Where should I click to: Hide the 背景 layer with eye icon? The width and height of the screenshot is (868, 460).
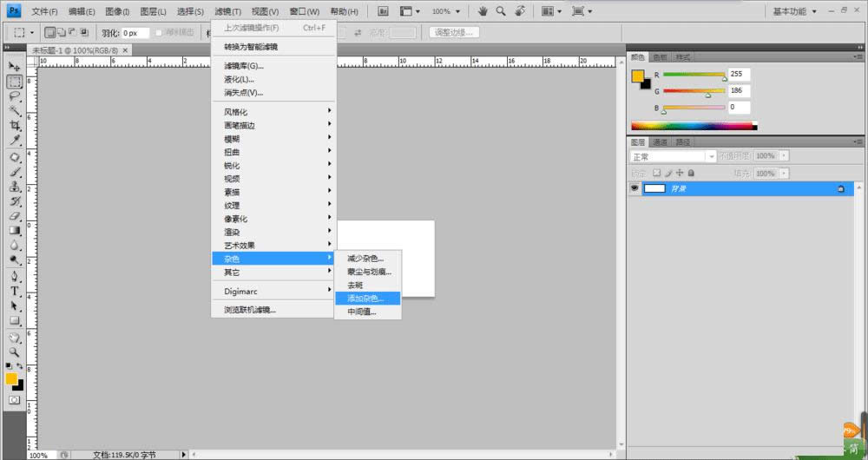coord(635,188)
